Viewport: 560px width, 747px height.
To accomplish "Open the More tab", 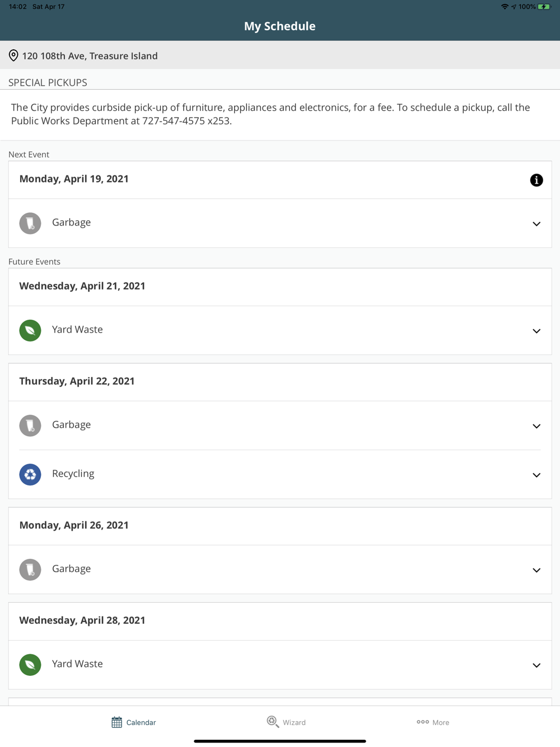I will click(433, 722).
